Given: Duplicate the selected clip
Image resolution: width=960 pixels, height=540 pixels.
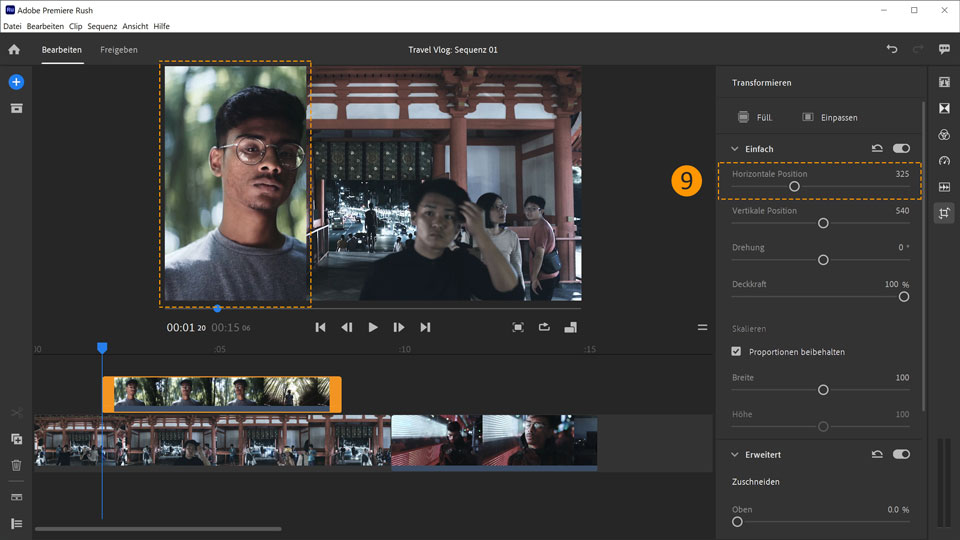Looking at the screenshot, I should tap(16, 439).
